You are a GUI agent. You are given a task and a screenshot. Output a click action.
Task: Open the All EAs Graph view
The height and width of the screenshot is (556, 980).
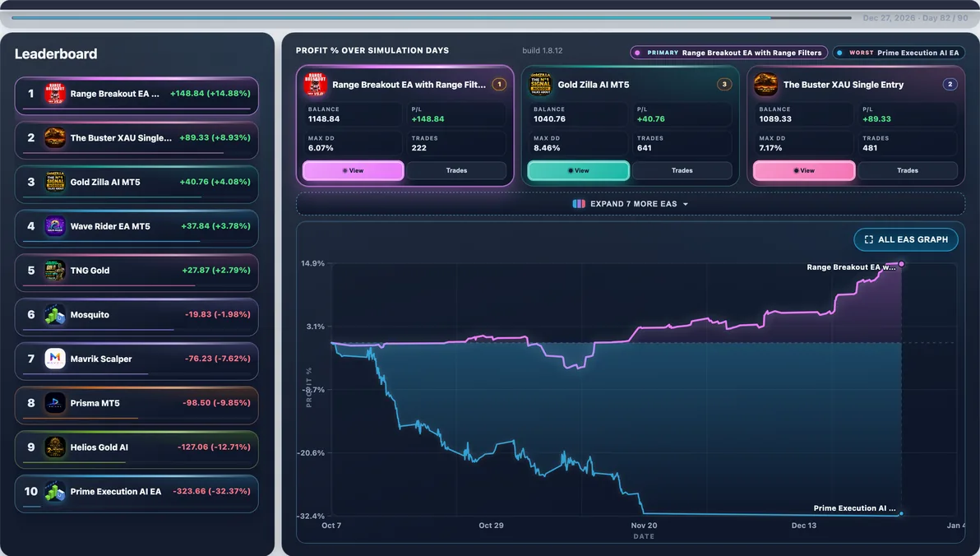906,239
